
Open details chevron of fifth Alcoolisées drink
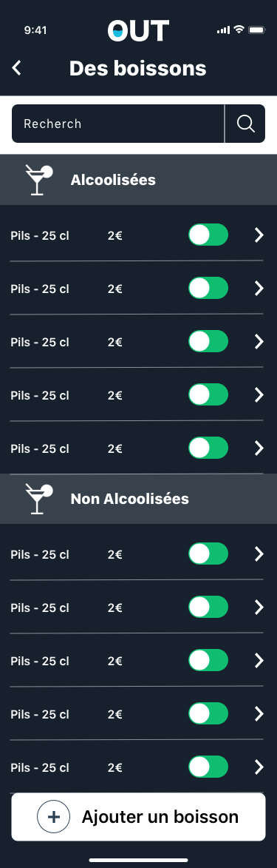259,447
